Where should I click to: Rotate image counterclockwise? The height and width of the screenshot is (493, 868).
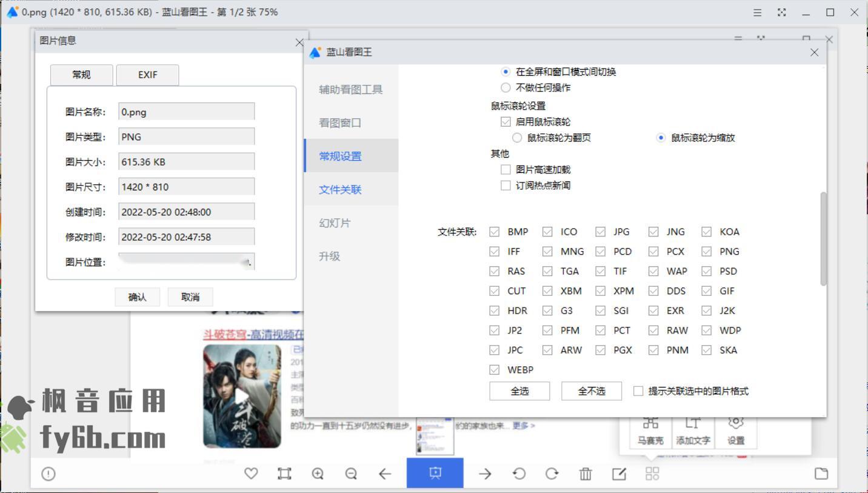click(x=519, y=474)
